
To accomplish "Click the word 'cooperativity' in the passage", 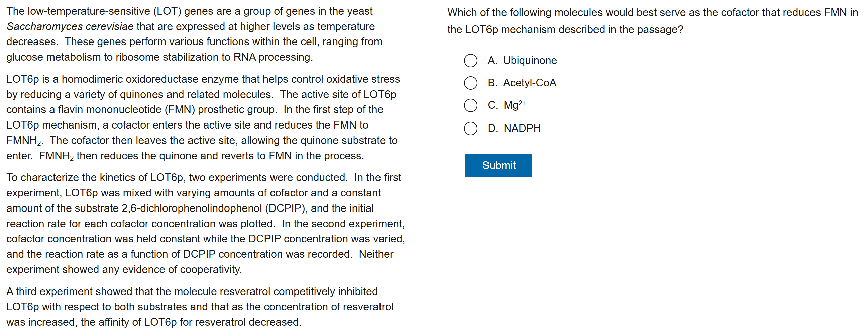I will pos(210,269).
